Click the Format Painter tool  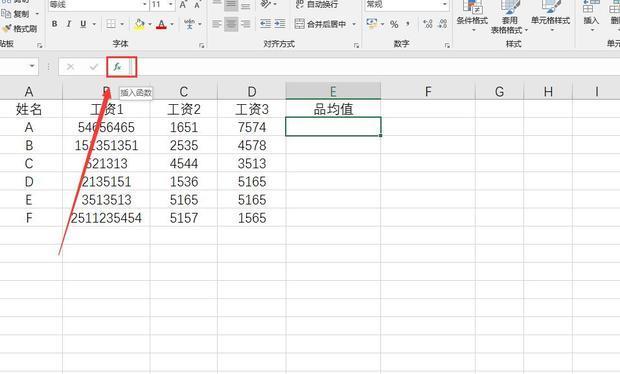(x=20, y=28)
